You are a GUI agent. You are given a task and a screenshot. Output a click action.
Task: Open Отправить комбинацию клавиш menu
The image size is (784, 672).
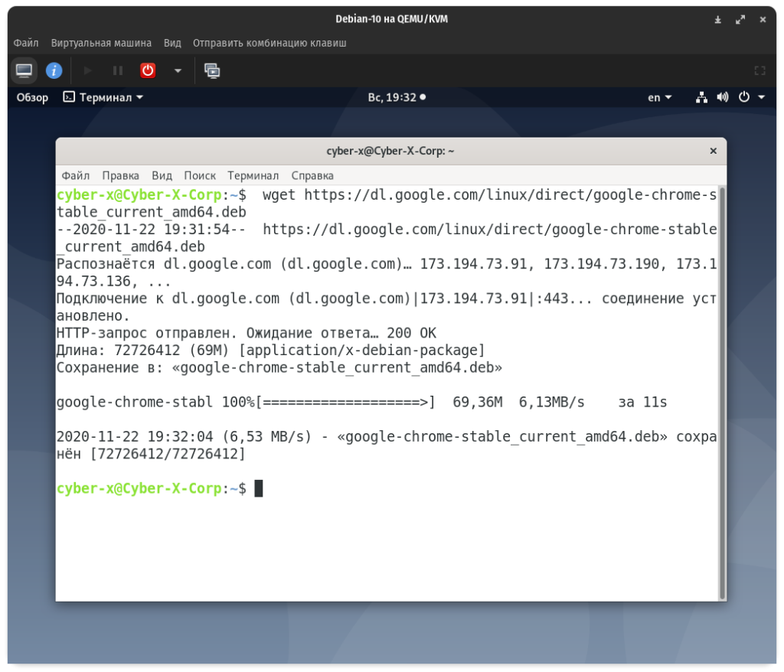(269, 43)
